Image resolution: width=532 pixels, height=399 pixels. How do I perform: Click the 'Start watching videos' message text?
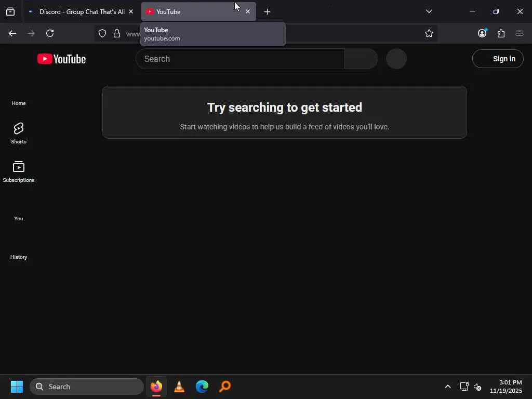tap(285, 127)
